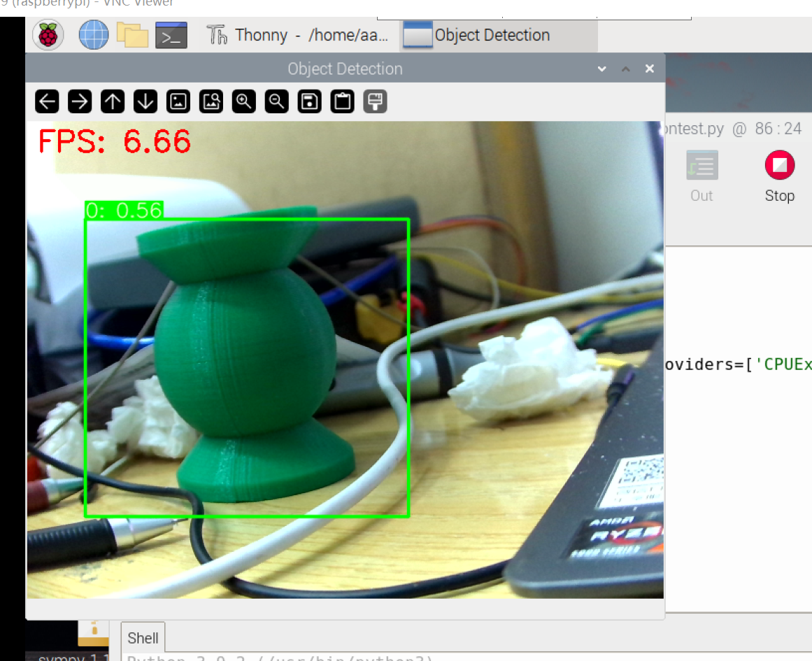Launch the terminal from the taskbar

[171, 35]
